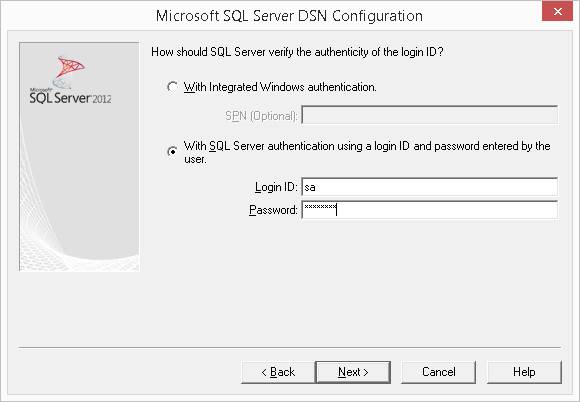580x402 pixels.
Task: Open Help for this dialog
Action: tap(524, 372)
